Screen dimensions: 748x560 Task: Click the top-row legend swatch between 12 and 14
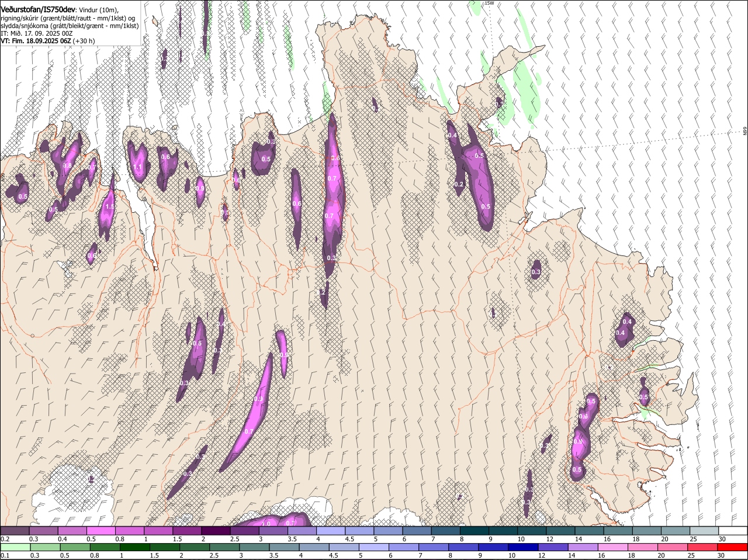pos(560,531)
